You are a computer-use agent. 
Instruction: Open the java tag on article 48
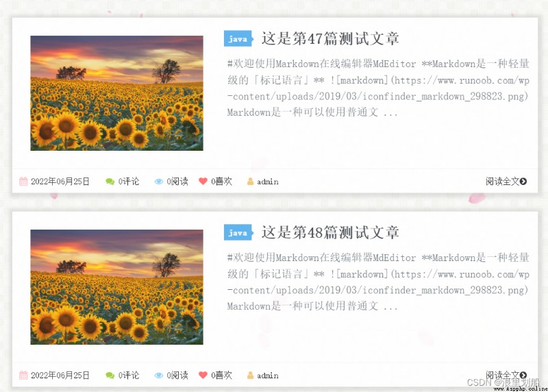tap(238, 232)
